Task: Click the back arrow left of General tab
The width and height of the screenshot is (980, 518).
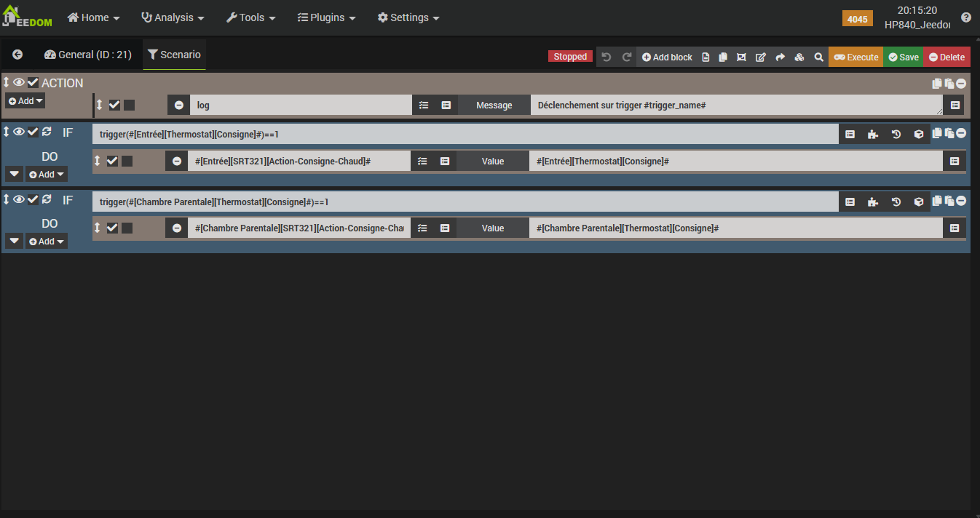Action: click(17, 55)
